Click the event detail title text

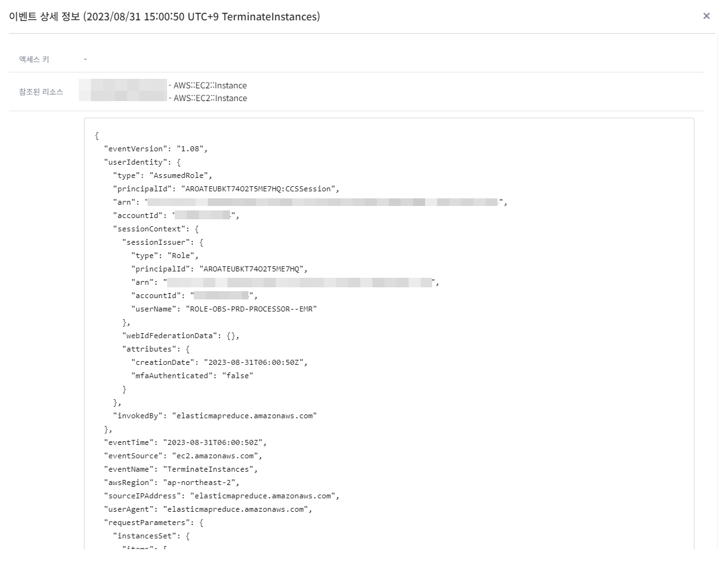(164, 17)
